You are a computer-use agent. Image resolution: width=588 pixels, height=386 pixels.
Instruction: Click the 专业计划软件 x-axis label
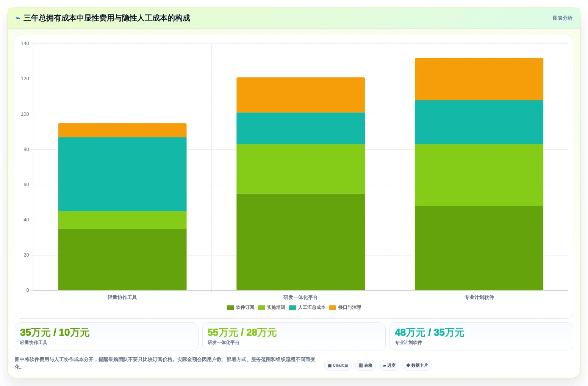479,297
